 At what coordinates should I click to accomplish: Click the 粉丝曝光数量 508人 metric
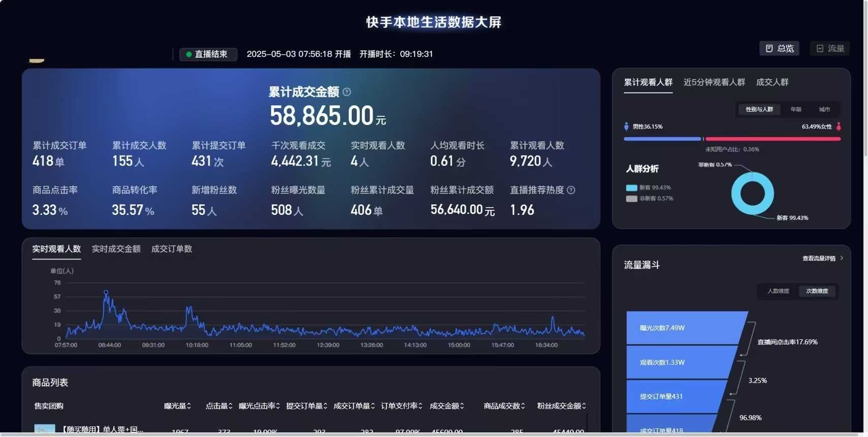298,201
